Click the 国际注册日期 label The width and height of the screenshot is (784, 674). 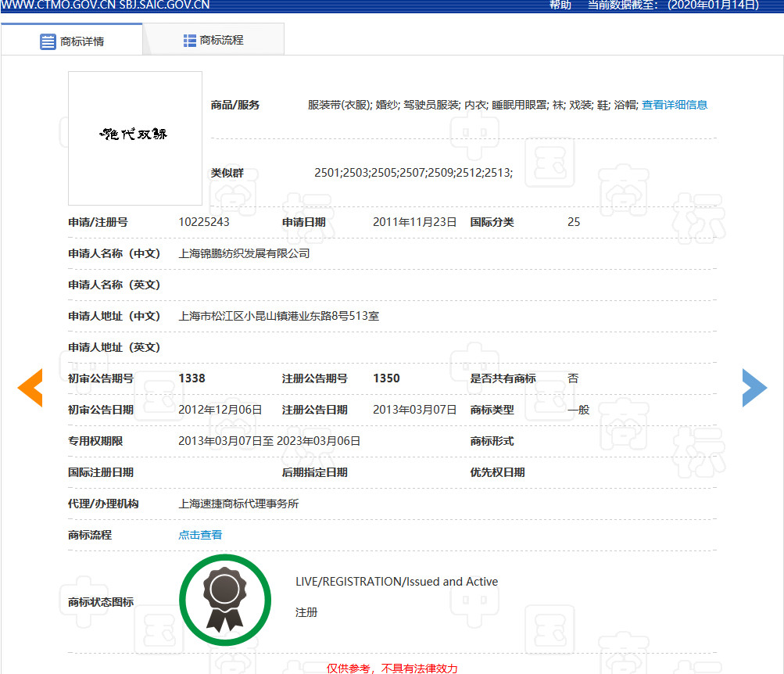(x=101, y=472)
